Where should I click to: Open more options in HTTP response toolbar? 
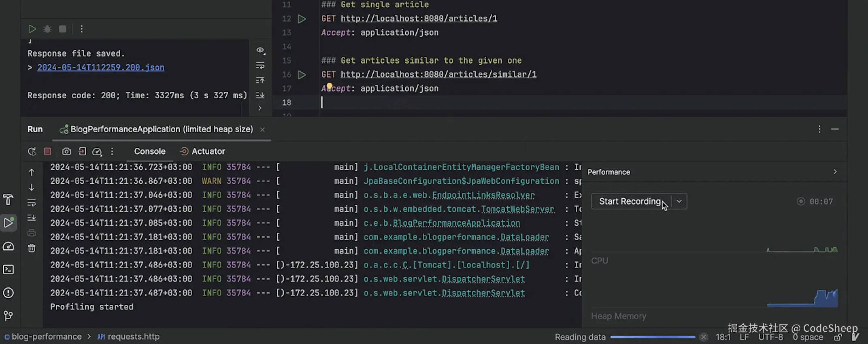(x=82, y=29)
